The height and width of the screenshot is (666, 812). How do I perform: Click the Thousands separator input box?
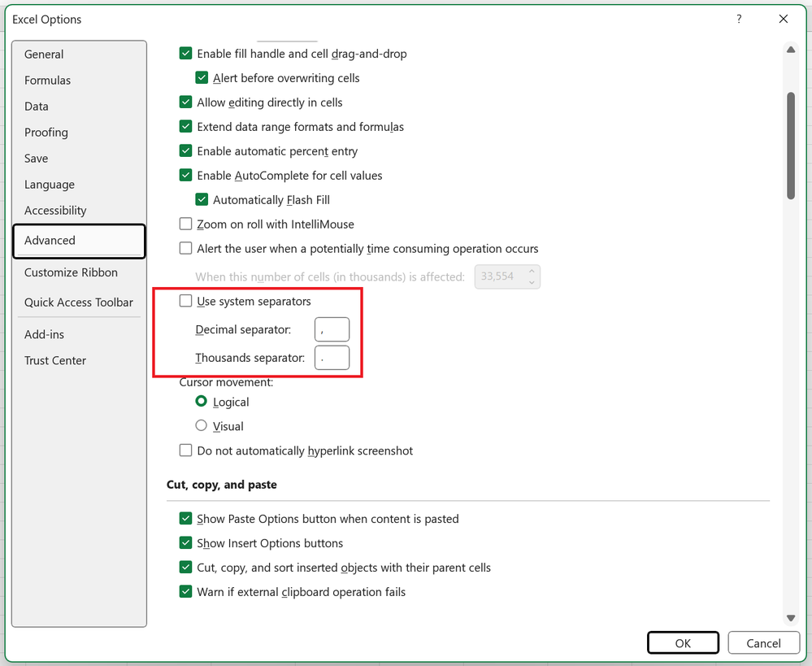pos(332,358)
